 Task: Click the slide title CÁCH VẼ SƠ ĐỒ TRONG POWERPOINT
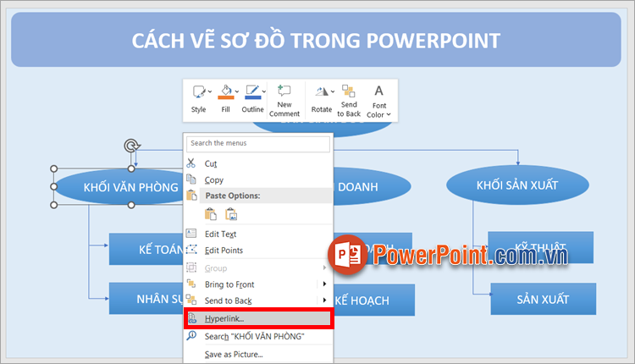tap(316, 40)
